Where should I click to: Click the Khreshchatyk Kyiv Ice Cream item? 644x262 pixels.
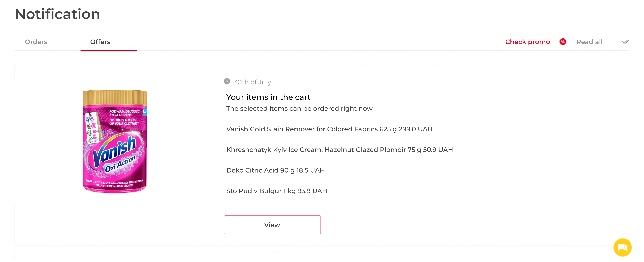pyautogui.click(x=339, y=150)
